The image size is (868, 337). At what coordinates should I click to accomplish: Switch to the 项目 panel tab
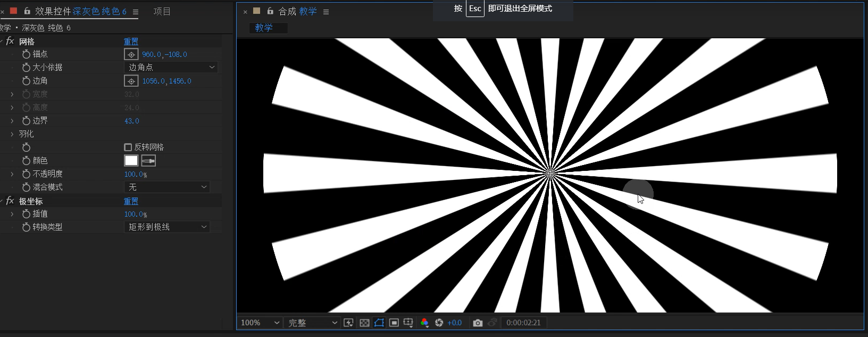(x=162, y=11)
